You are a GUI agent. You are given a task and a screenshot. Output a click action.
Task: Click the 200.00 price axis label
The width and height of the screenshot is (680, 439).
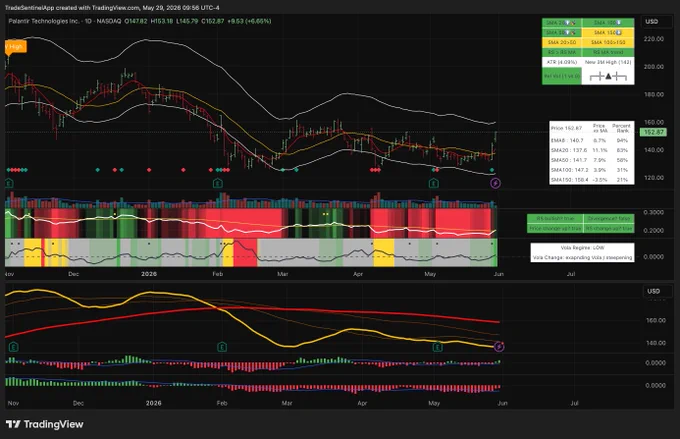654,66
